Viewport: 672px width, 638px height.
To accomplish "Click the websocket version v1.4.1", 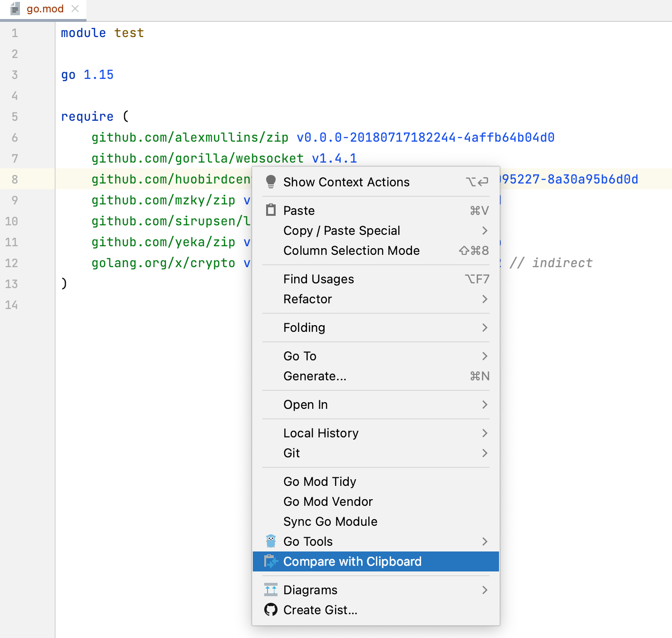I will 335,158.
